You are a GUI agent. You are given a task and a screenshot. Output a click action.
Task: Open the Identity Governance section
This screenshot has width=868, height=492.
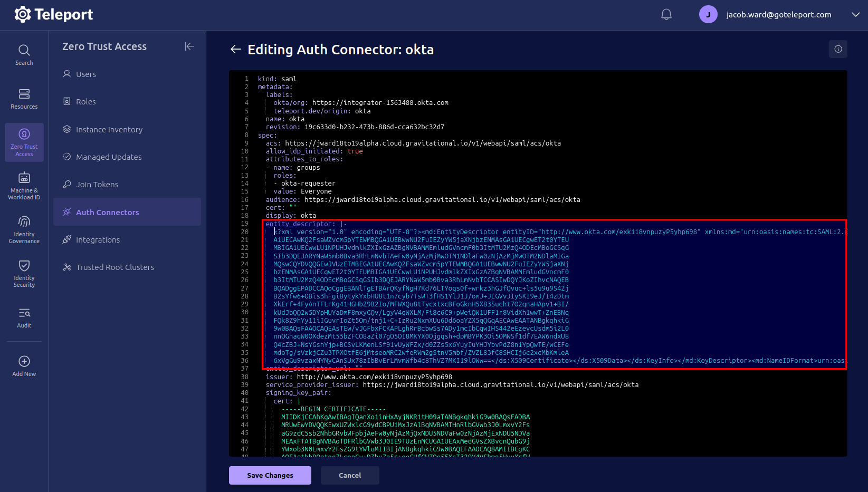point(24,228)
